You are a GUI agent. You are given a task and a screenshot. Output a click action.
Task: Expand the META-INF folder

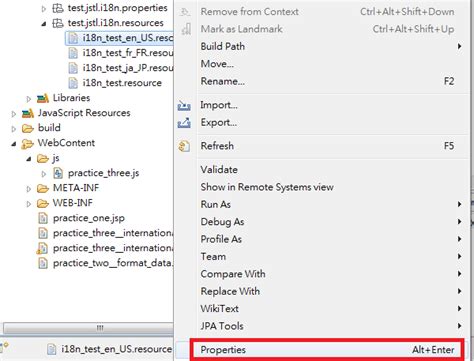(x=29, y=189)
